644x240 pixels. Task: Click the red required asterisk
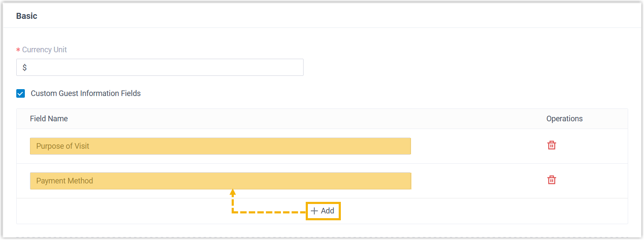point(18,50)
